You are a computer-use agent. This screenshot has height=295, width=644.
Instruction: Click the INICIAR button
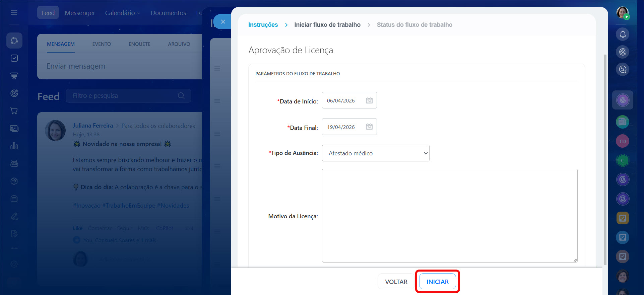[437, 282]
